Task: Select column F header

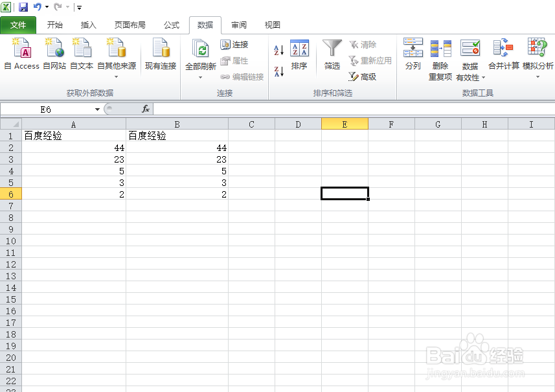Action: 391,124
